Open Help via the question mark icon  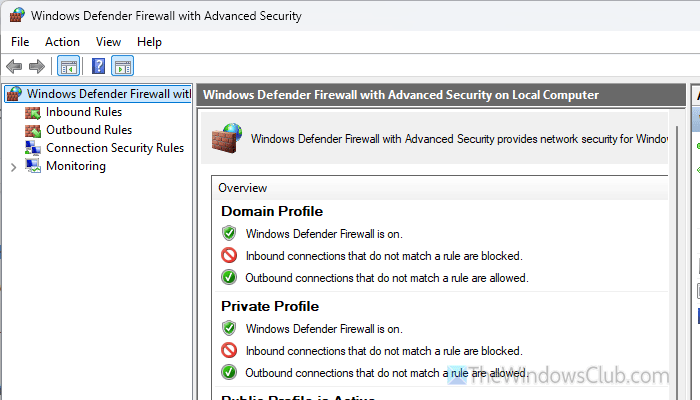pos(98,67)
